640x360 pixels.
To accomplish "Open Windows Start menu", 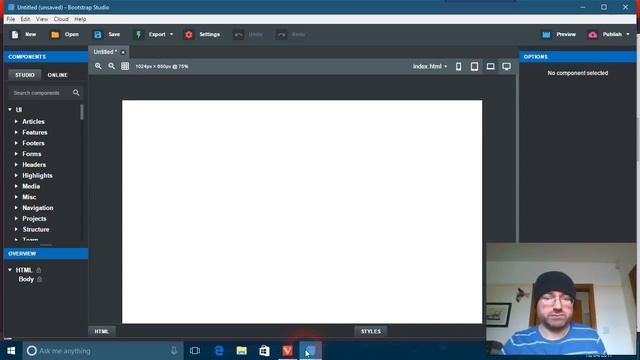I will pos(11,351).
